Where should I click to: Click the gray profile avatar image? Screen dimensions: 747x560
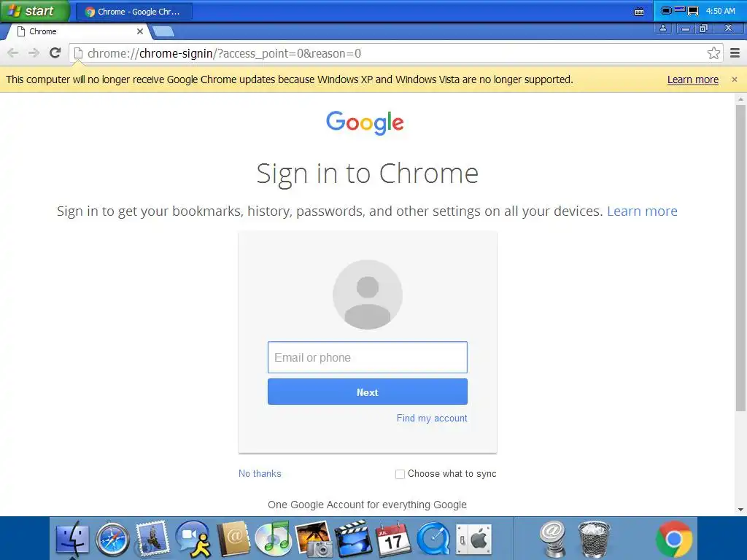tap(368, 295)
